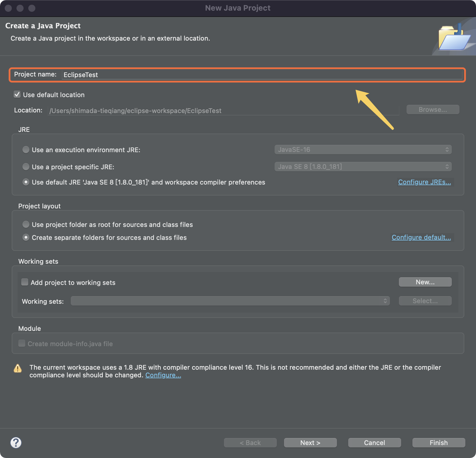Click the New... working set button
476x458 pixels.
point(425,282)
